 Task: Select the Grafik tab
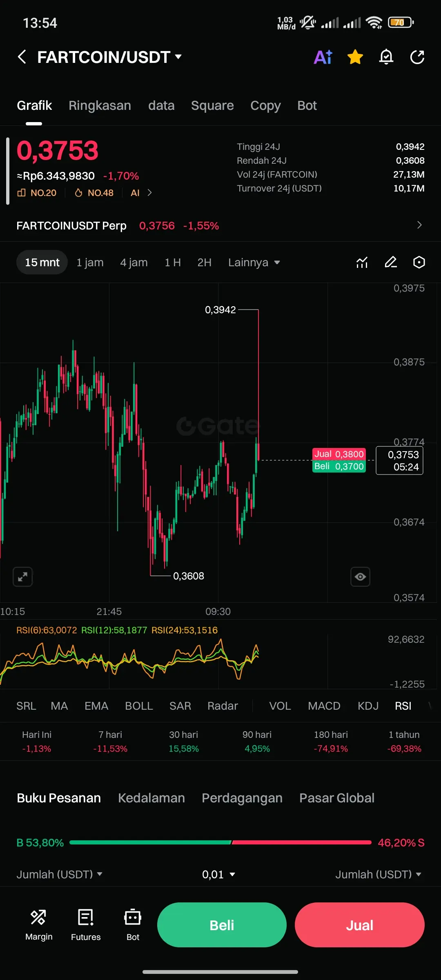(x=34, y=105)
